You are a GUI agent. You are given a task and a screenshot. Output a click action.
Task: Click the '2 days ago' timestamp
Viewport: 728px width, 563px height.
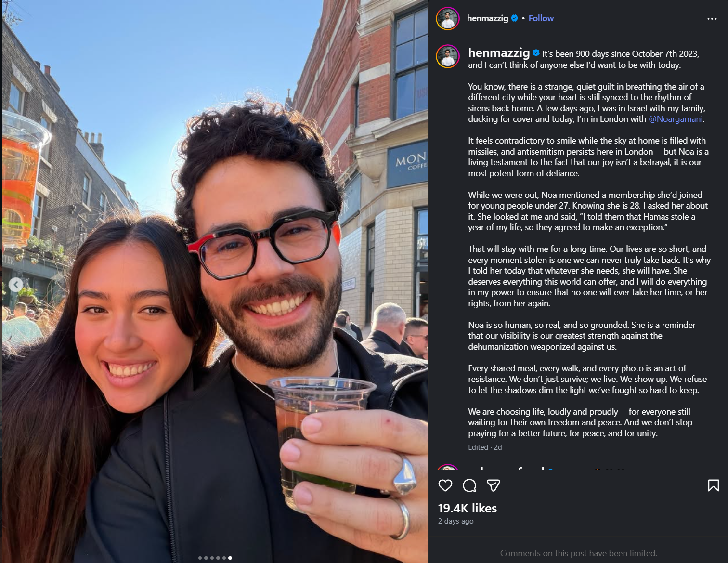click(456, 521)
